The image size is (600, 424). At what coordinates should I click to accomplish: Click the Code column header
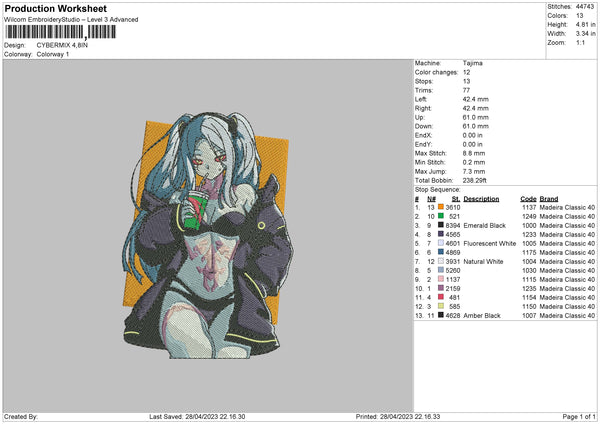tap(528, 199)
